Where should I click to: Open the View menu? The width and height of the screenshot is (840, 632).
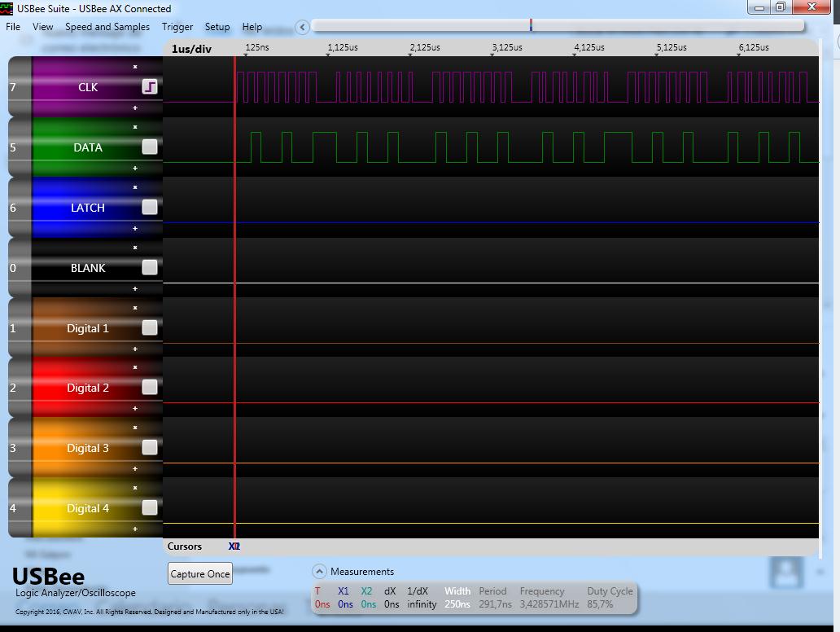43,27
